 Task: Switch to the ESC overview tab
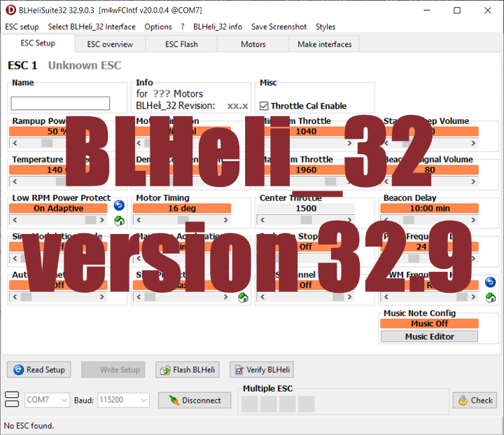(110, 44)
